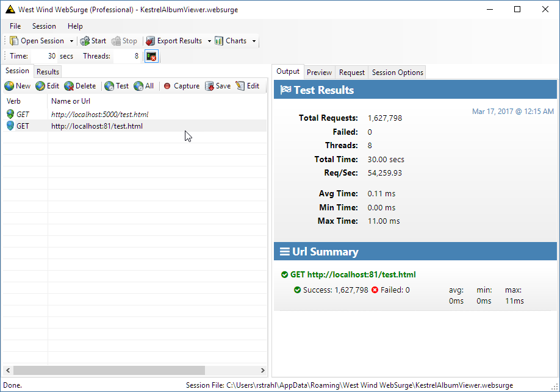Start the load test
The height and width of the screenshot is (392, 560).
[x=93, y=41]
